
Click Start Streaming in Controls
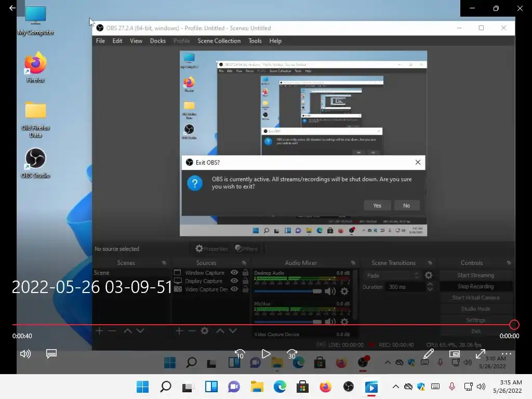[476, 275]
